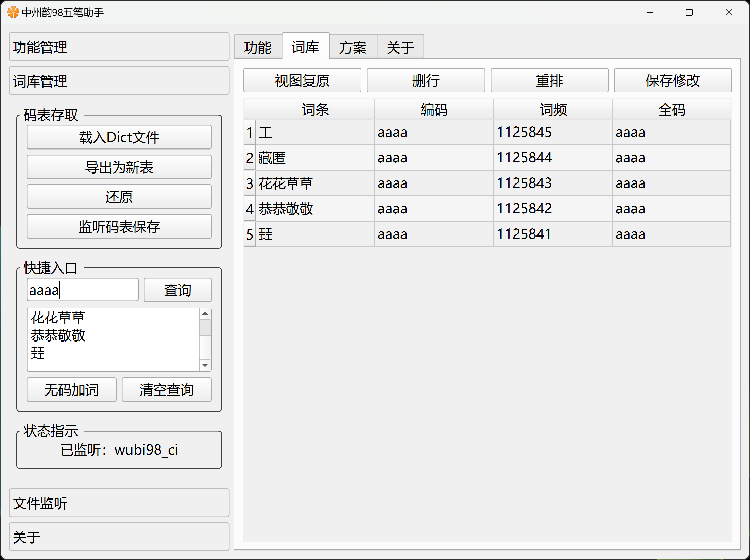Image resolution: width=750 pixels, height=560 pixels.
Task: Focus the aaaa query input field
Action: (82, 290)
